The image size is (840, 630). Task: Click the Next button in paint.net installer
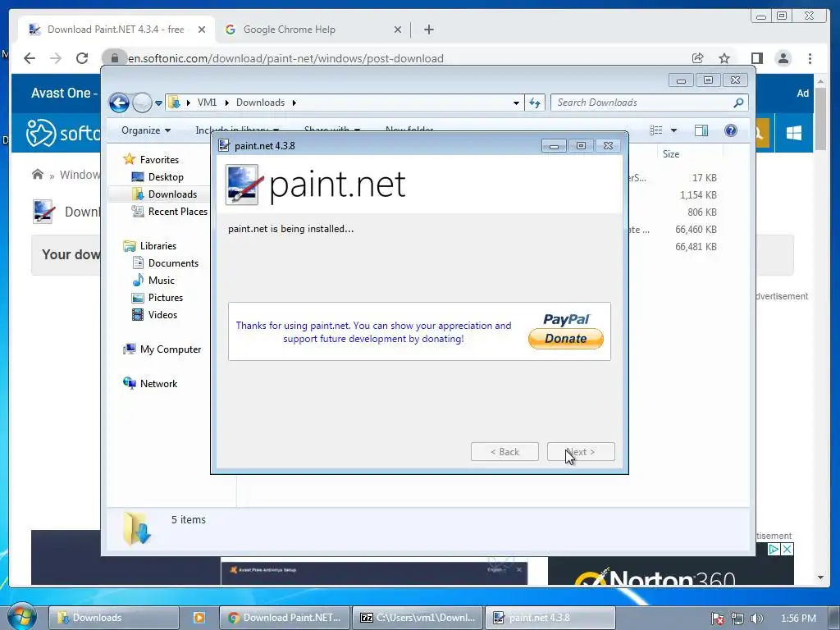(x=581, y=452)
